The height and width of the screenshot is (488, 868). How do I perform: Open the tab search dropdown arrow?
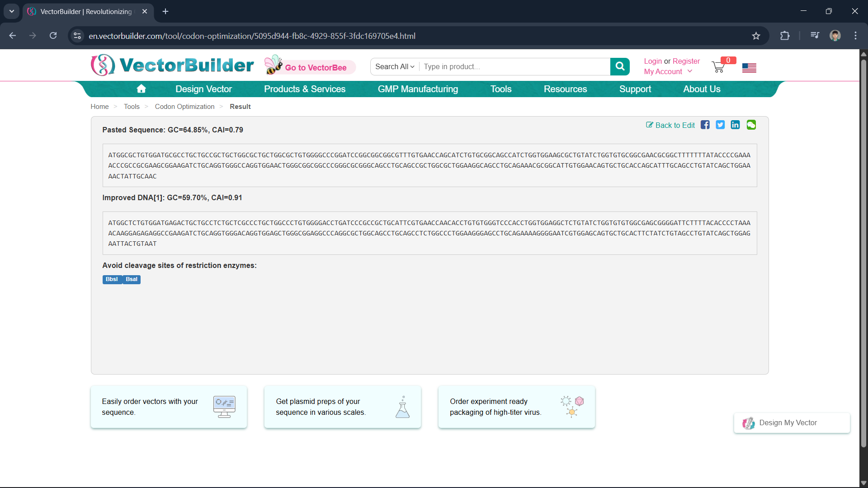pyautogui.click(x=12, y=11)
